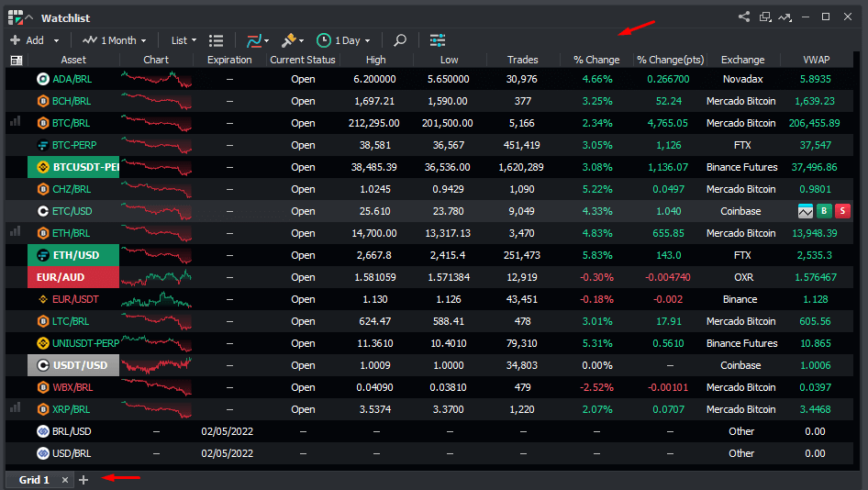Open the chart line style dropdown
Screen dimensions: 868x490
click(x=258, y=40)
